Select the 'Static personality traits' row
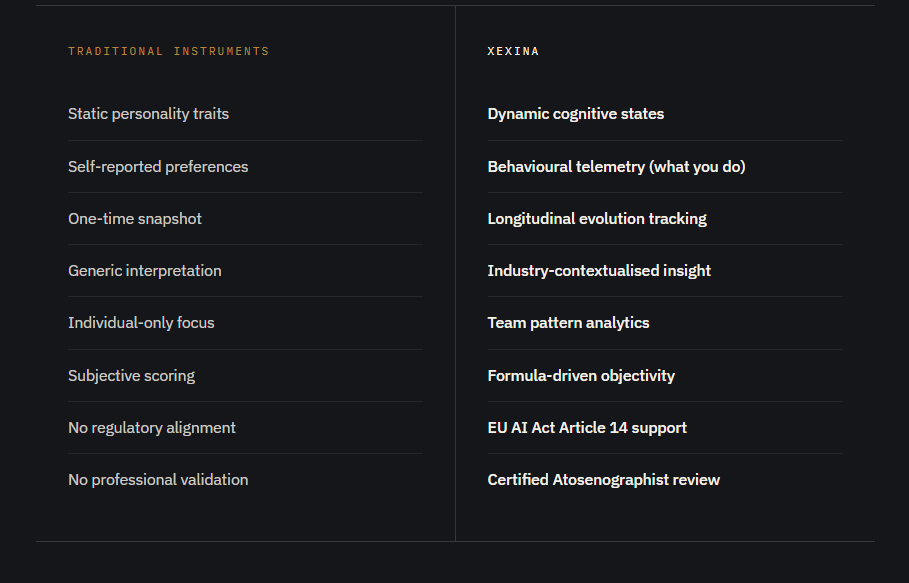Viewport: 909px width, 583px height. [148, 114]
